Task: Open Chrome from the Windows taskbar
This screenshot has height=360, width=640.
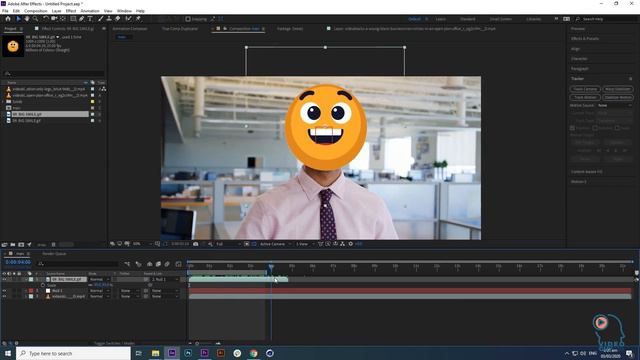Action: 253,353
